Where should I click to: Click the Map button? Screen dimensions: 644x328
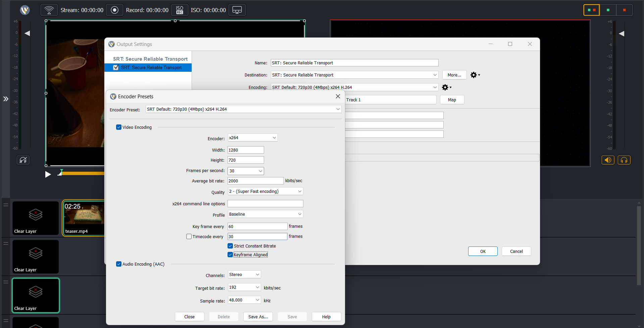point(452,100)
